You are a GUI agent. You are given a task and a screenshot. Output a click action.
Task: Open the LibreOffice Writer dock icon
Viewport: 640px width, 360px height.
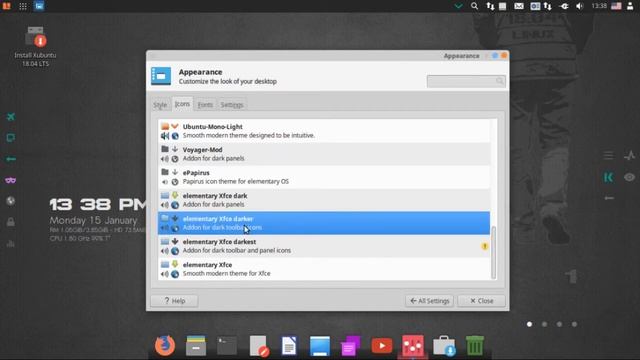289,346
